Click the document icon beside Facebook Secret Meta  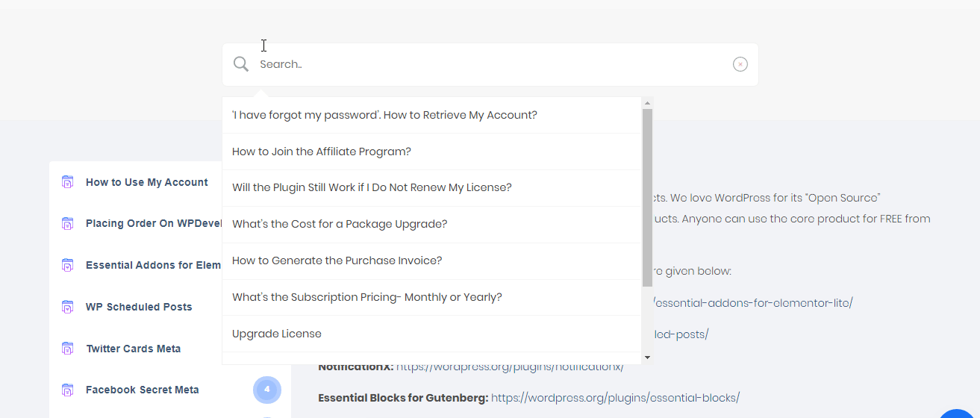[x=67, y=390]
